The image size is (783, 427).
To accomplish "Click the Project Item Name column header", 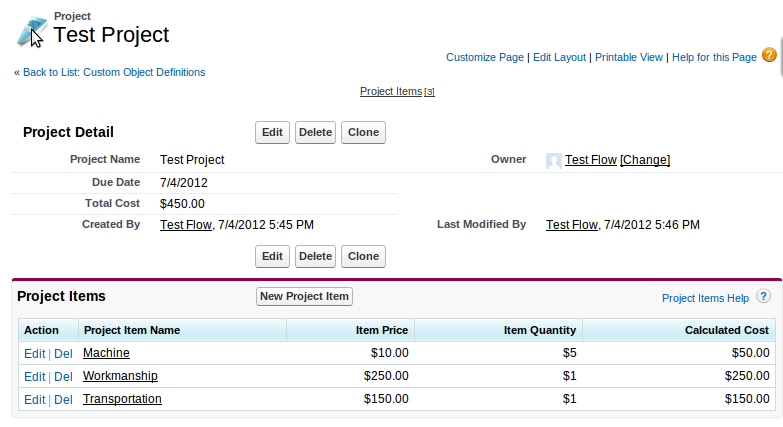I will click(132, 330).
